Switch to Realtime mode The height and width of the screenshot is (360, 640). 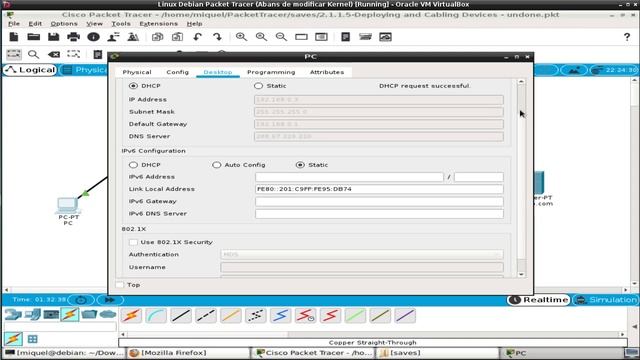[539, 300]
